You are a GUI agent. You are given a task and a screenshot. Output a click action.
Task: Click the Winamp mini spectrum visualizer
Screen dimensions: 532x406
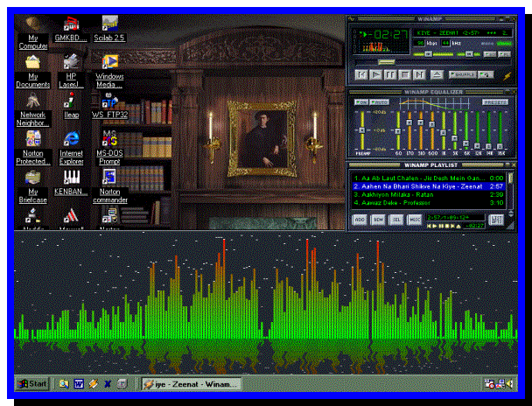click(383, 46)
